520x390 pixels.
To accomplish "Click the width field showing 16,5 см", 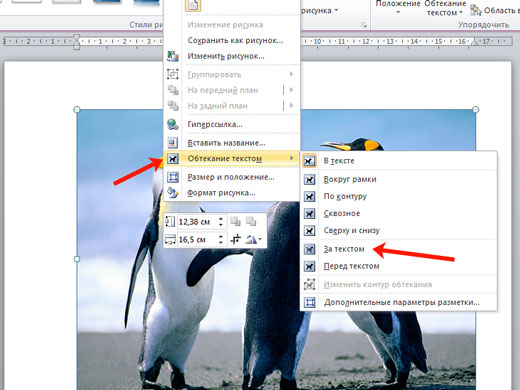I will [196, 239].
